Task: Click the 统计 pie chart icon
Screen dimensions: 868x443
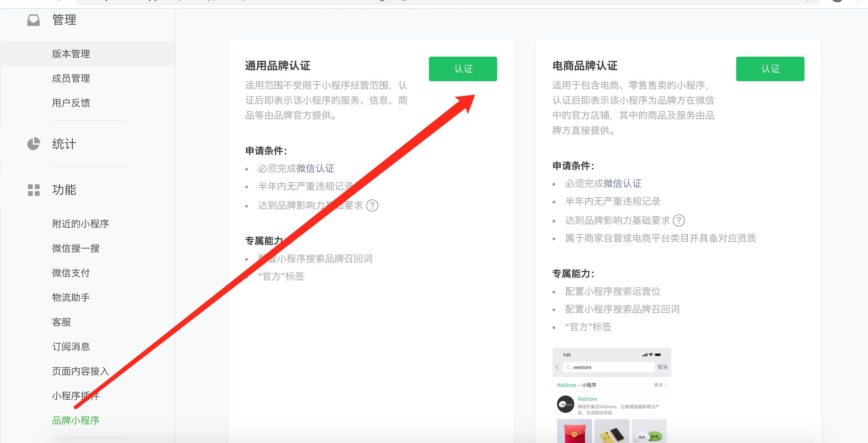Action: (33, 144)
